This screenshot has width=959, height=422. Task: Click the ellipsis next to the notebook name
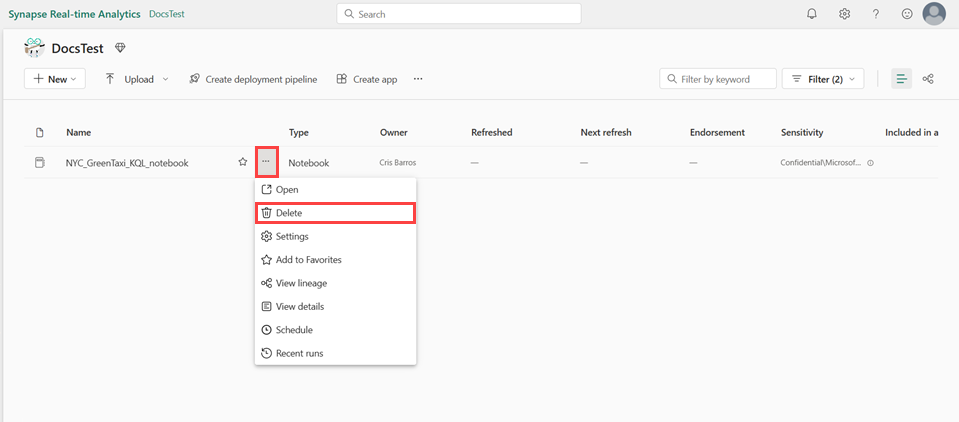tap(266, 162)
